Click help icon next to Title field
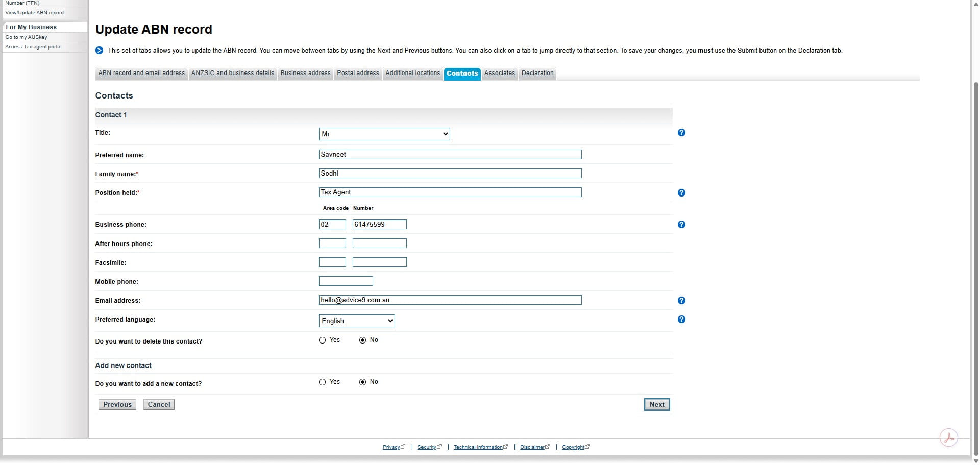The height and width of the screenshot is (465, 980). click(x=681, y=133)
